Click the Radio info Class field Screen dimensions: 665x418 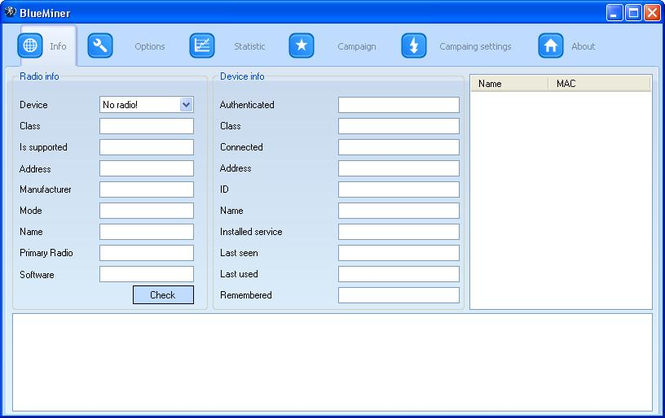pos(146,126)
